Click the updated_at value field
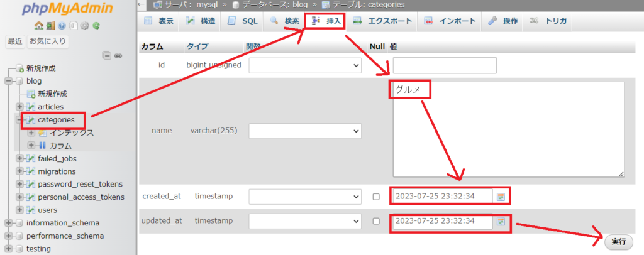The height and width of the screenshot is (255, 644). [443, 221]
